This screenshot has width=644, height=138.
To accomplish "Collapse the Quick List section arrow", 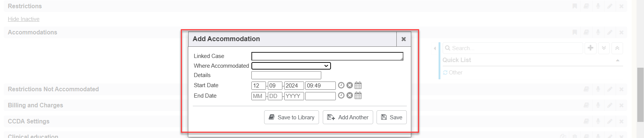I will [x=617, y=60].
